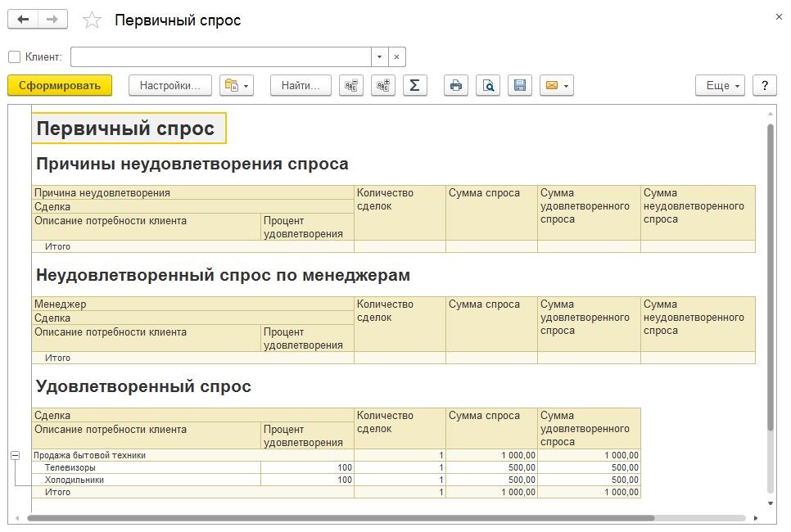Click the Менеджер header cell

click(193, 304)
